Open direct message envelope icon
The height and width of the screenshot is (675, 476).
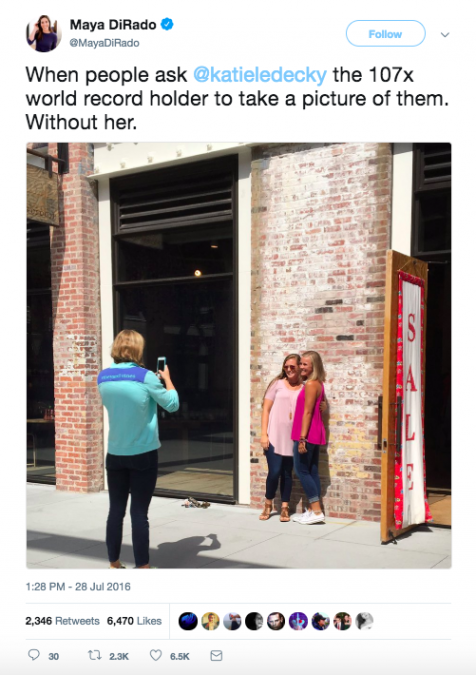coord(216,655)
